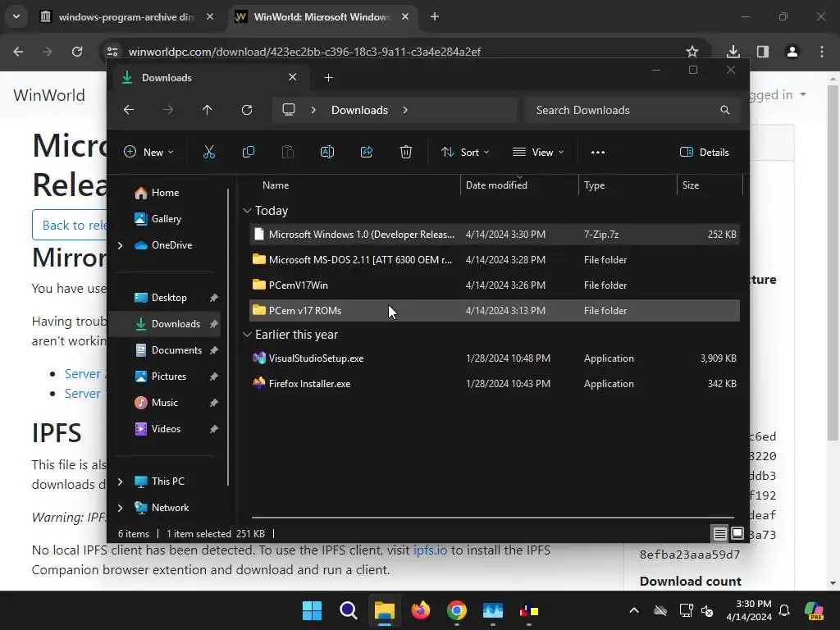Select Gallery in the navigation pane
The image size is (840, 630).
(x=166, y=219)
